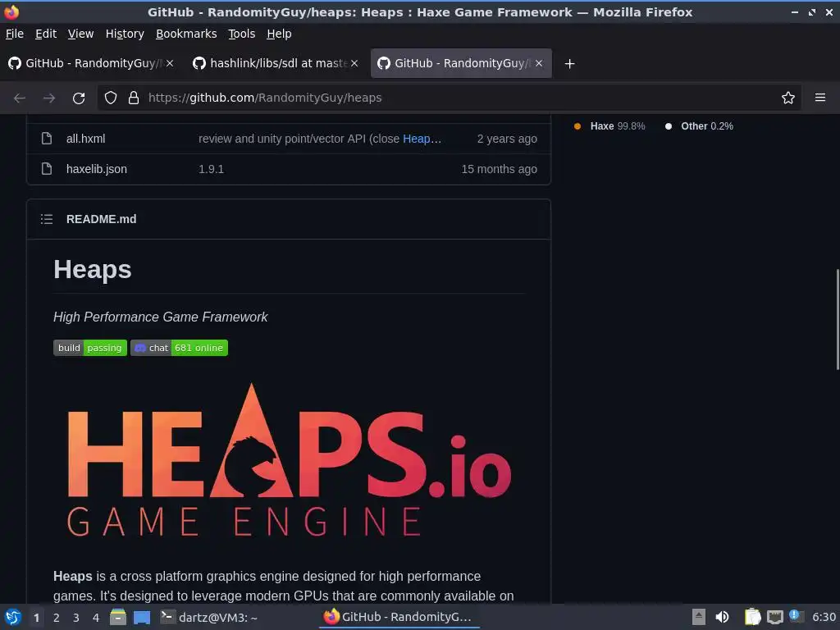The width and height of the screenshot is (840, 630).
Task: Open the review and unity point/vector commit
Action: coord(299,139)
